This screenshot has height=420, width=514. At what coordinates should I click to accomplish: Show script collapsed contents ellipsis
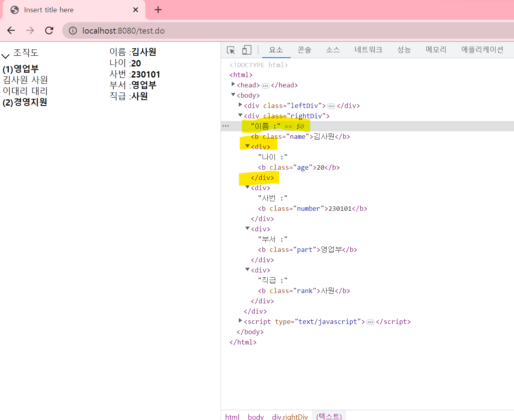pos(370,322)
